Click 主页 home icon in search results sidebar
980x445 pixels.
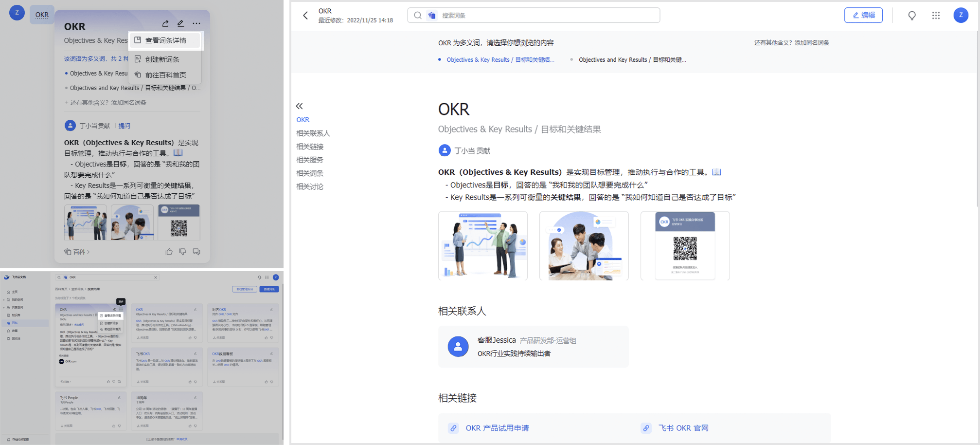coord(8,292)
